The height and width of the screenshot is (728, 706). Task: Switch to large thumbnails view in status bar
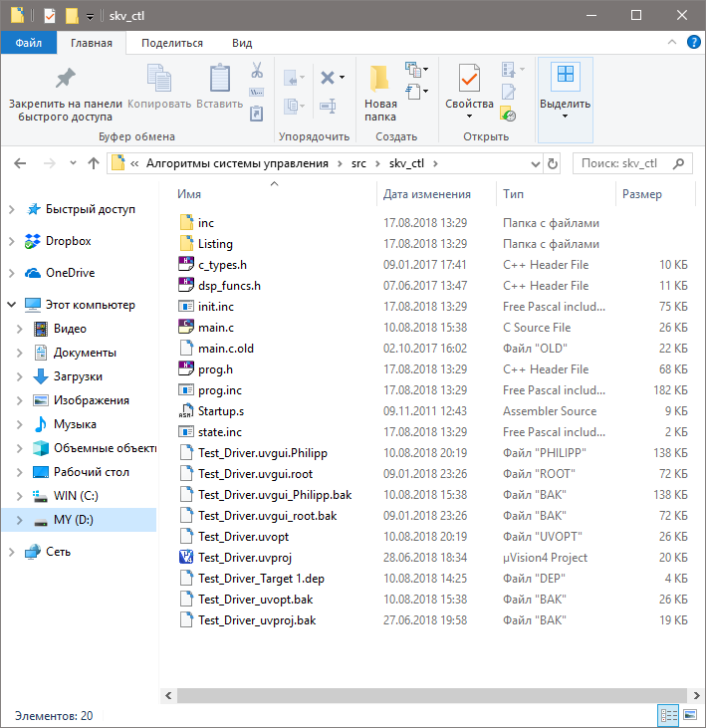coord(688,715)
